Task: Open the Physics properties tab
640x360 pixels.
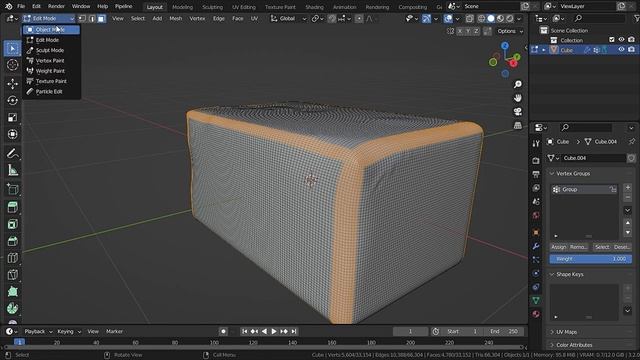Action: pyautogui.click(x=536, y=273)
